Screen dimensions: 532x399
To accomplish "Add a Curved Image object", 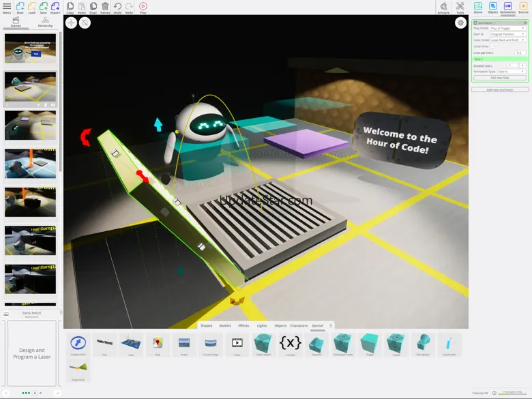I will (x=211, y=344).
